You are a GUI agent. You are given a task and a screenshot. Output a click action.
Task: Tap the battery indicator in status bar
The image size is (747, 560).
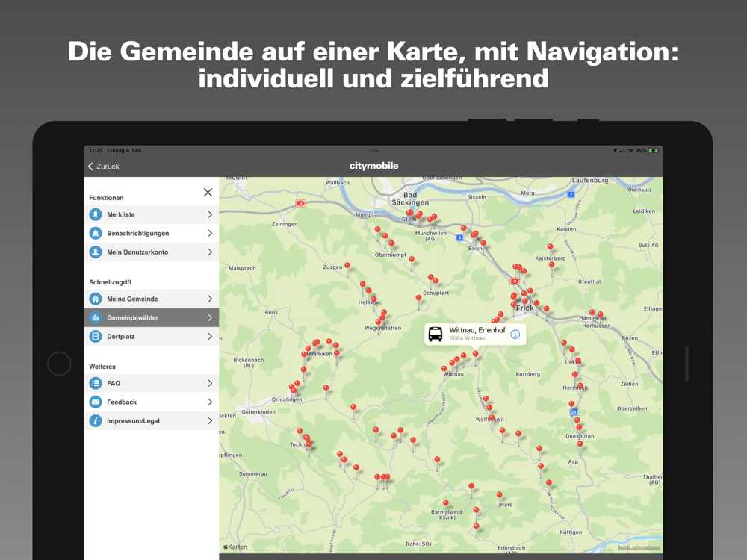(x=654, y=151)
